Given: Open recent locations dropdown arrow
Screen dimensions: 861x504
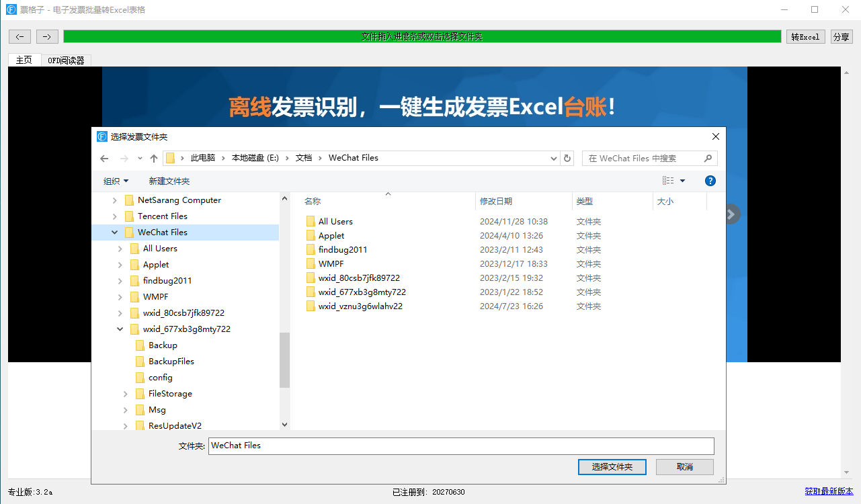Looking at the screenshot, I should tap(140, 159).
